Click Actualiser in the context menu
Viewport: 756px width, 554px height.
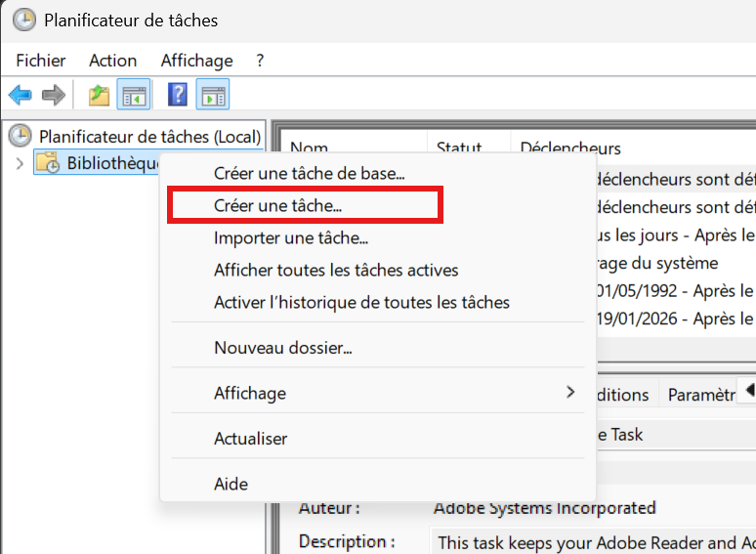[x=378, y=439]
